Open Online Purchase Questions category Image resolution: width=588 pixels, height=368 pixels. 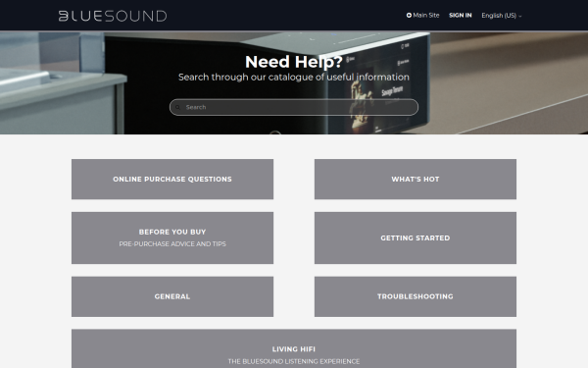172,180
